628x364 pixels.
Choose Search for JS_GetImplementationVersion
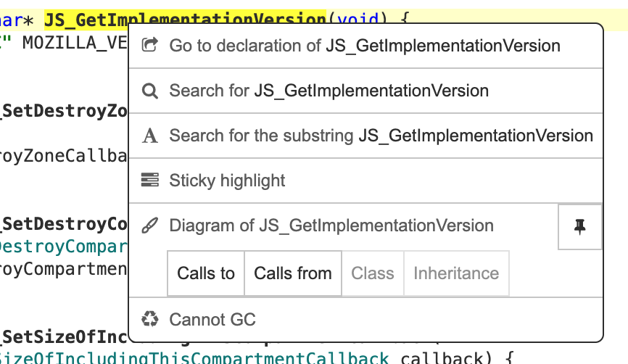point(329,91)
